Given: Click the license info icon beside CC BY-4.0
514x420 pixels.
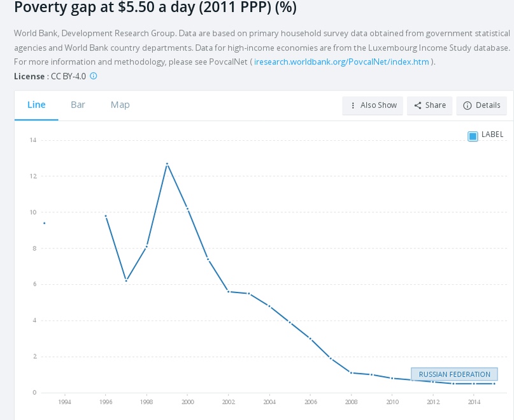Looking at the screenshot, I should 94,76.
